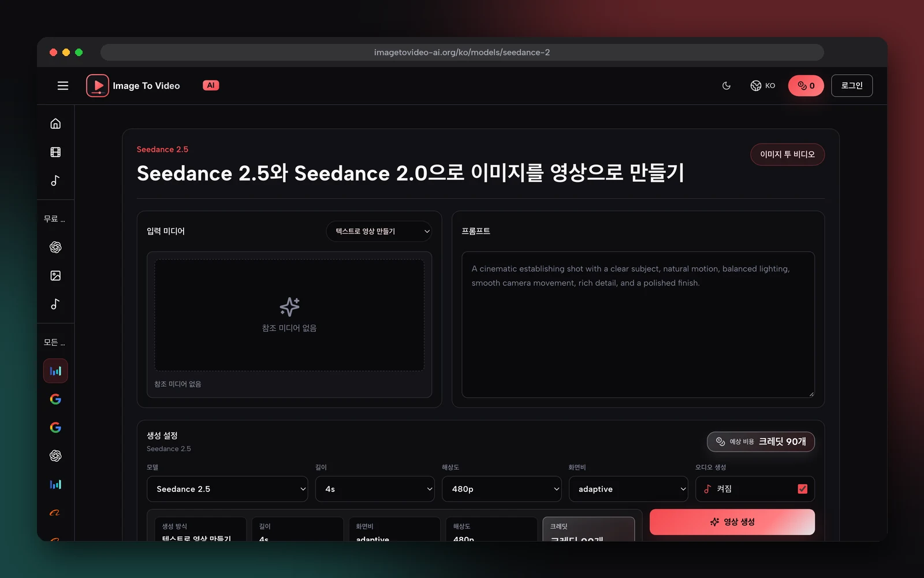Click the 모든 sidebar section label

54,343
